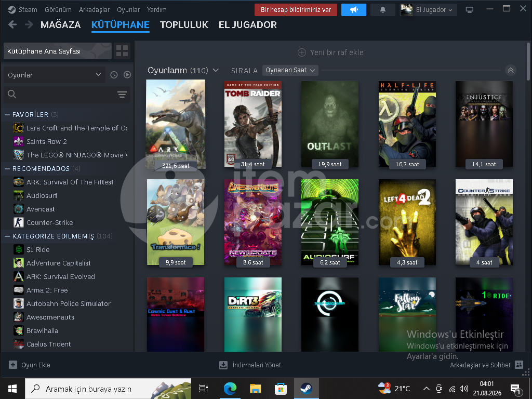Open Steam from the Windows taskbar
532x399 pixels.
tap(307, 389)
